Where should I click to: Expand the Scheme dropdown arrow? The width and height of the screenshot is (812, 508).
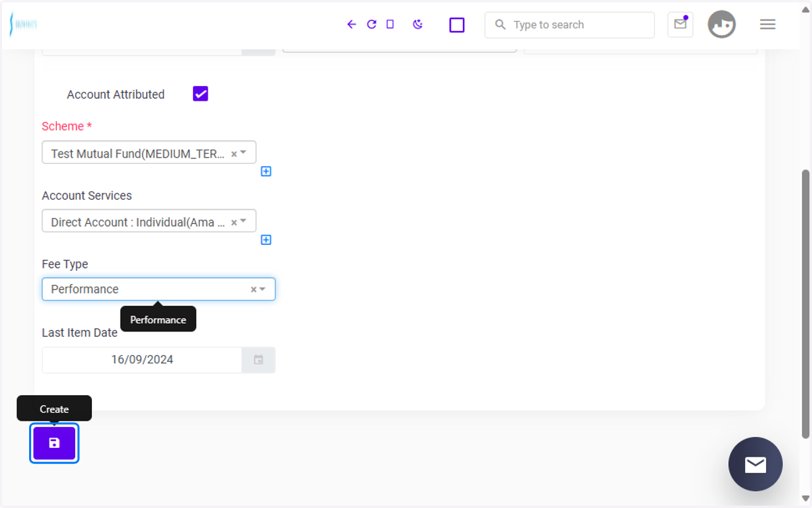click(244, 154)
